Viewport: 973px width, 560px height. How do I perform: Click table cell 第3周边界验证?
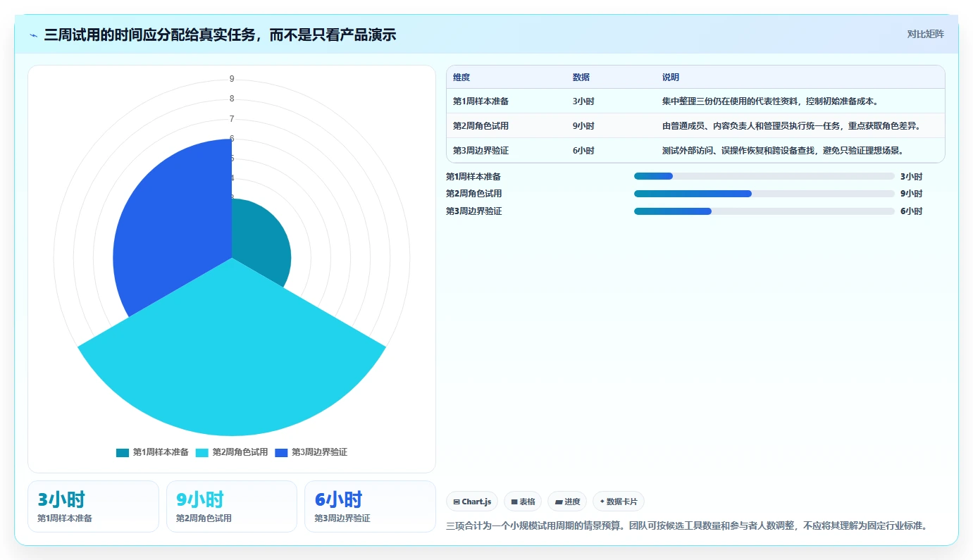(481, 151)
